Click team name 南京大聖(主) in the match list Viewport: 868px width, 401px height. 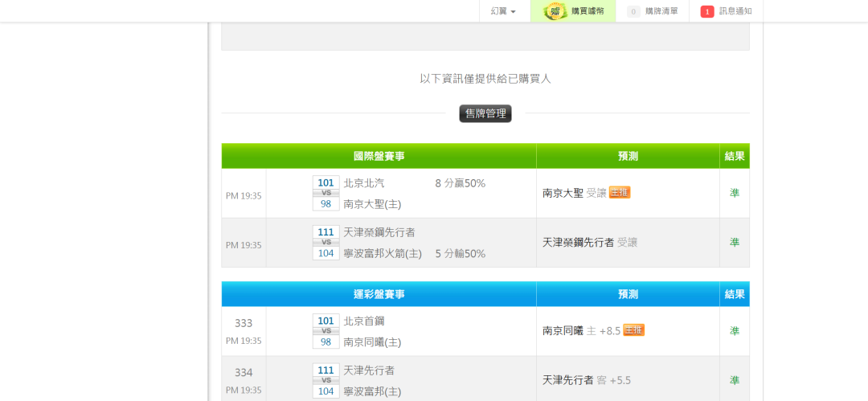click(372, 204)
